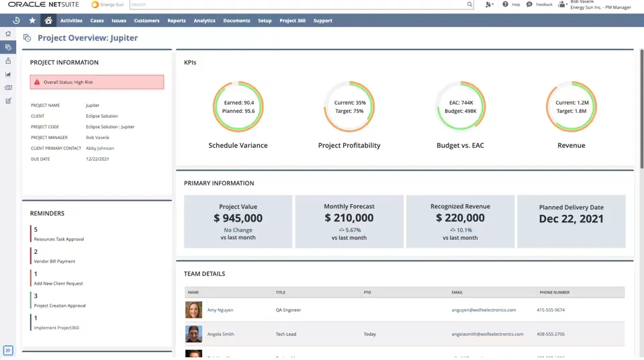
Task: Expand the left sidebar with double chevron
Action: (8, 350)
